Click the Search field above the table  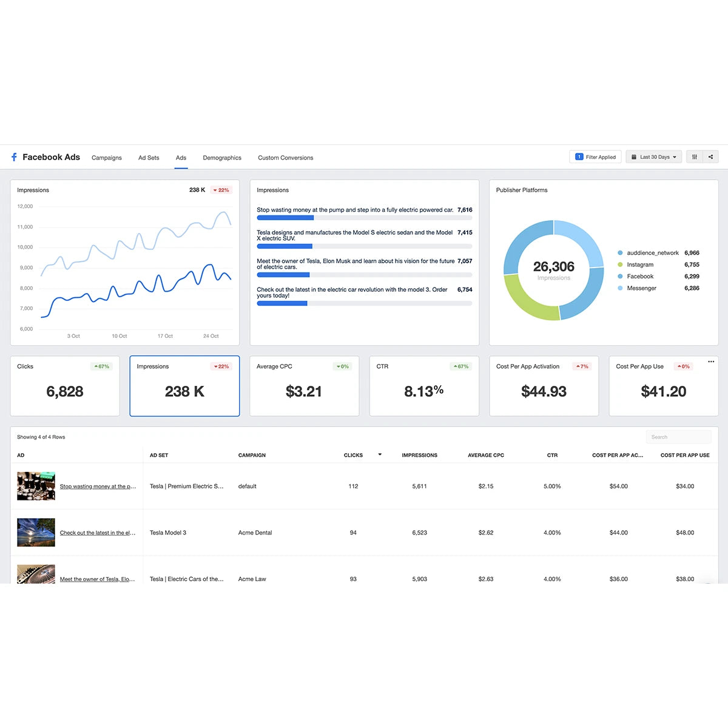click(x=678, y=437)
